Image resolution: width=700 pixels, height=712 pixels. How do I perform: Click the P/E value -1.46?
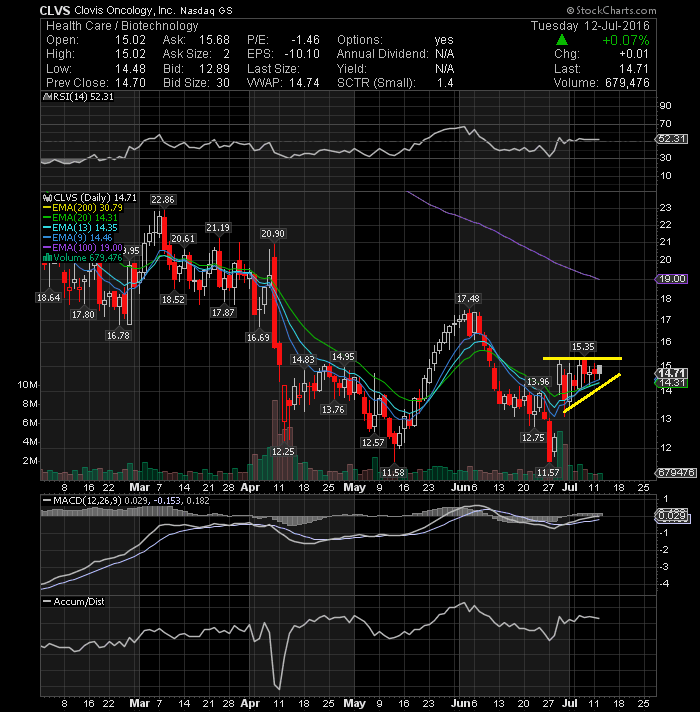pos(305,40)
